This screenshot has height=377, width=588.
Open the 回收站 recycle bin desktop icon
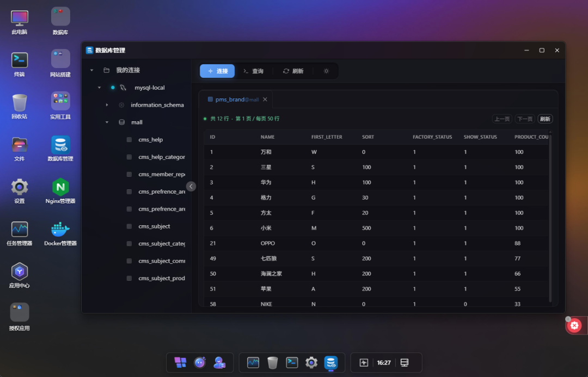(x=20, y=107)
